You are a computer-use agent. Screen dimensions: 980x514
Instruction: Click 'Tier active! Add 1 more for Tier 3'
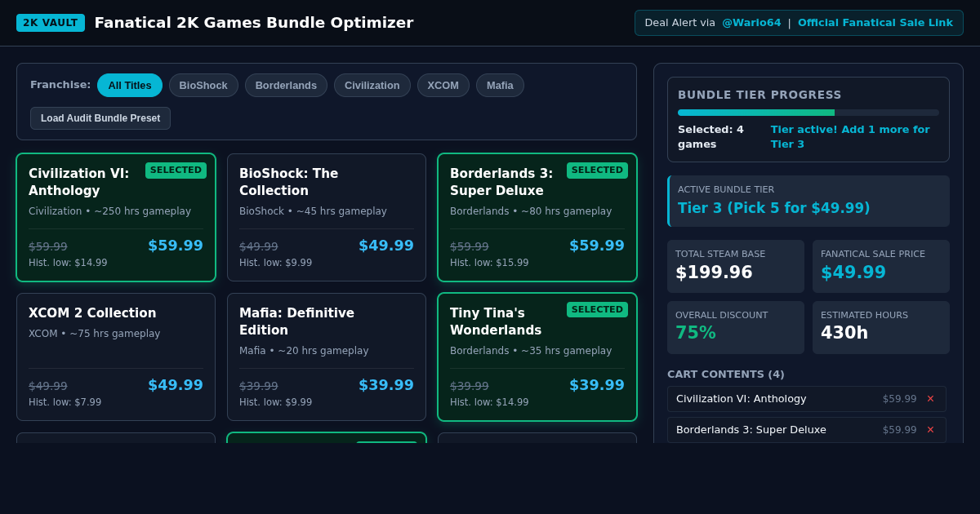coord(850,137)
